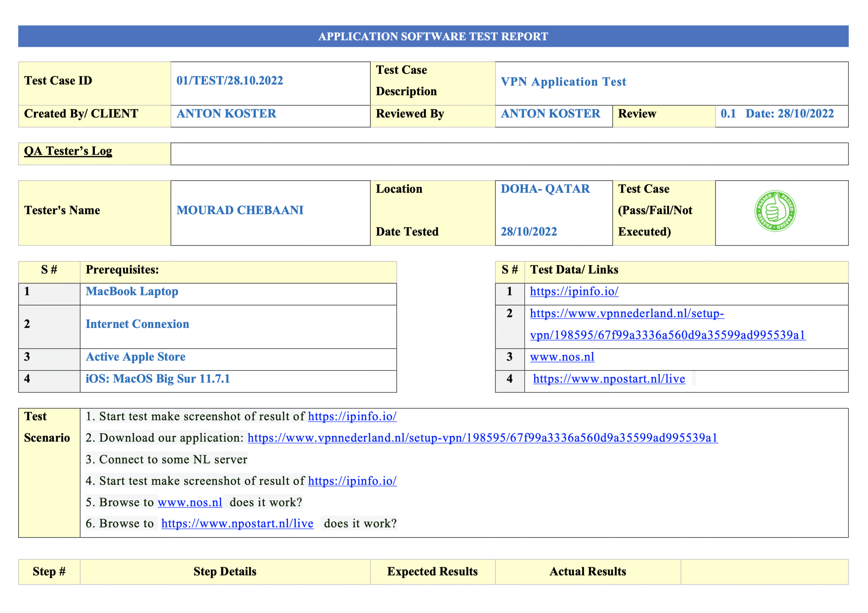The image size is (868, 613).
Task: Select Internet Connexion prerequisite
Action: pos(137,324)
